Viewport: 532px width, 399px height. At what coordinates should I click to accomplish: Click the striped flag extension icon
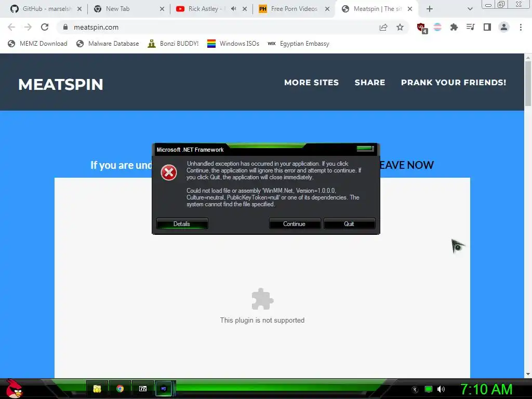[x=437, y=27]
